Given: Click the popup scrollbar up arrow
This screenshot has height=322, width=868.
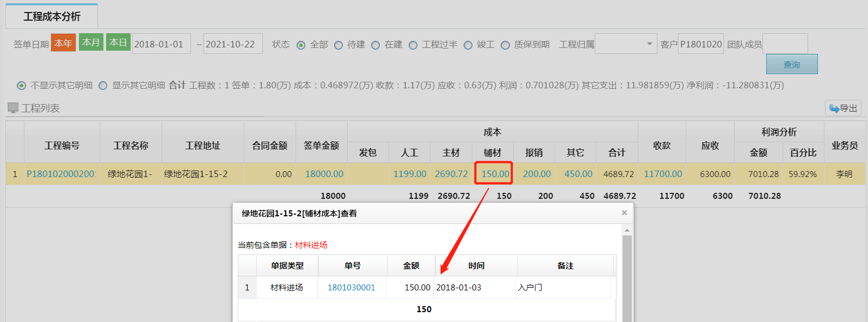Looking at the screenshot, I should pyautogui.click(x=627, y=230).
